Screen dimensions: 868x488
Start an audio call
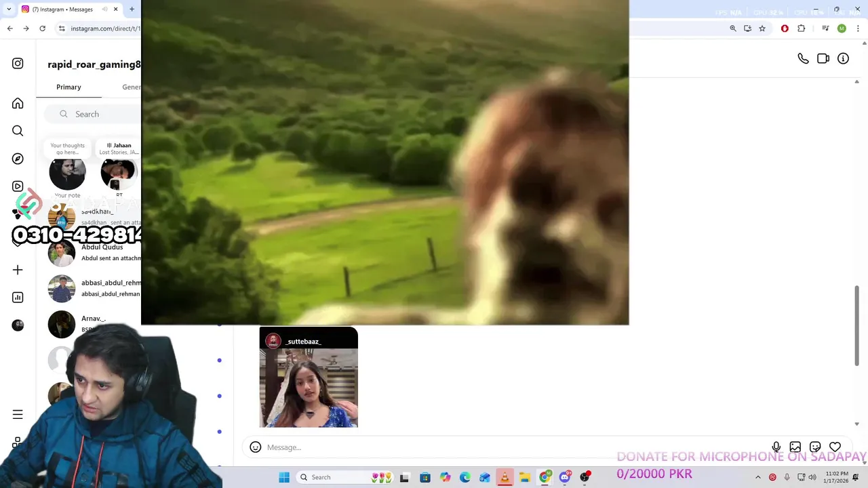803,58
